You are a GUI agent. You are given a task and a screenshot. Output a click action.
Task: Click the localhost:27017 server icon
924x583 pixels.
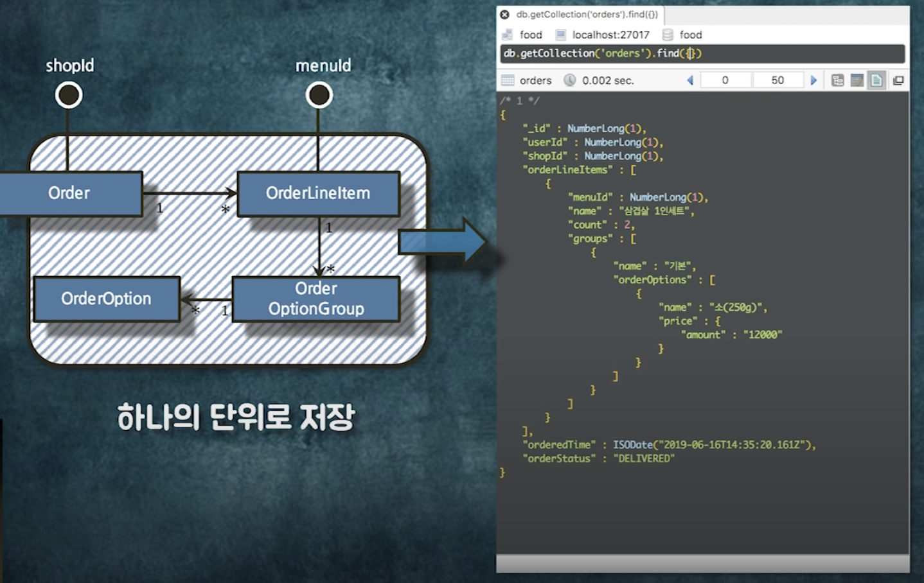[x=561, y=35]
